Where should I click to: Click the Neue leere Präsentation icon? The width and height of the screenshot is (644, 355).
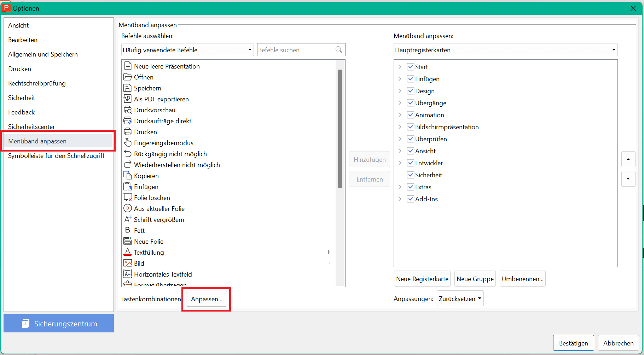point(128,66)
